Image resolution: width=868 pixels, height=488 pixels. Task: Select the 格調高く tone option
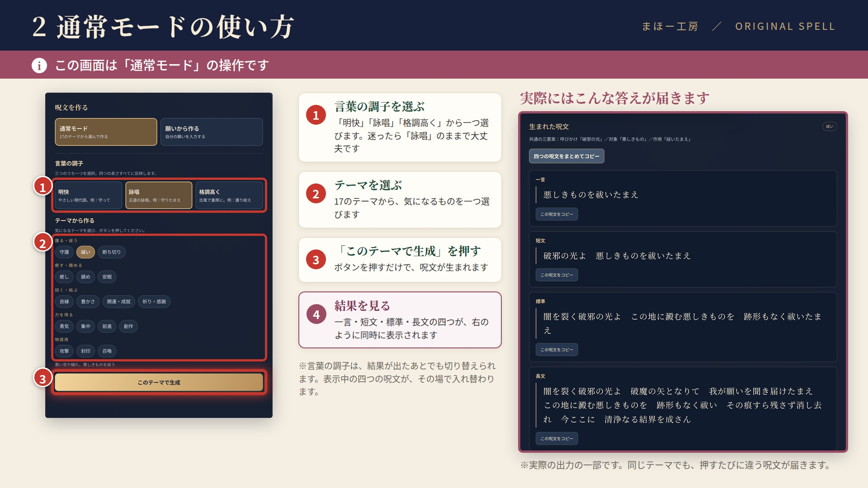[x=229, y=195]
